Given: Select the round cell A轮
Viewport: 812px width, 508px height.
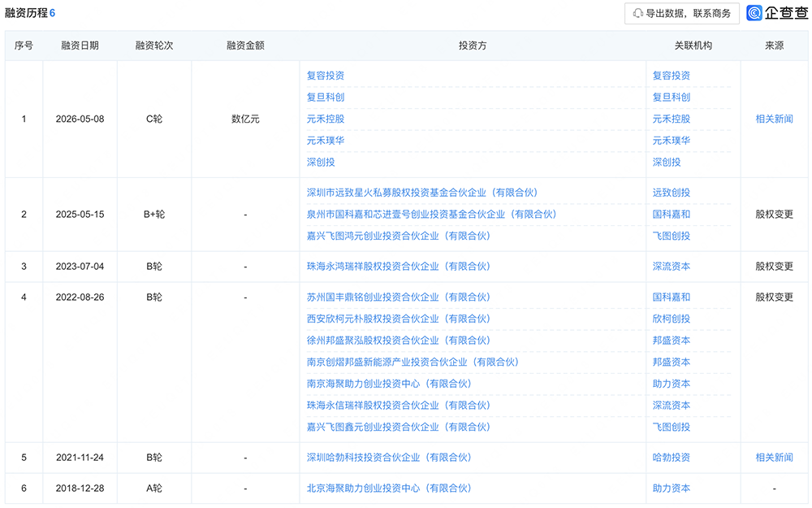Looking at the screenshot, I should tap(154, 488).
